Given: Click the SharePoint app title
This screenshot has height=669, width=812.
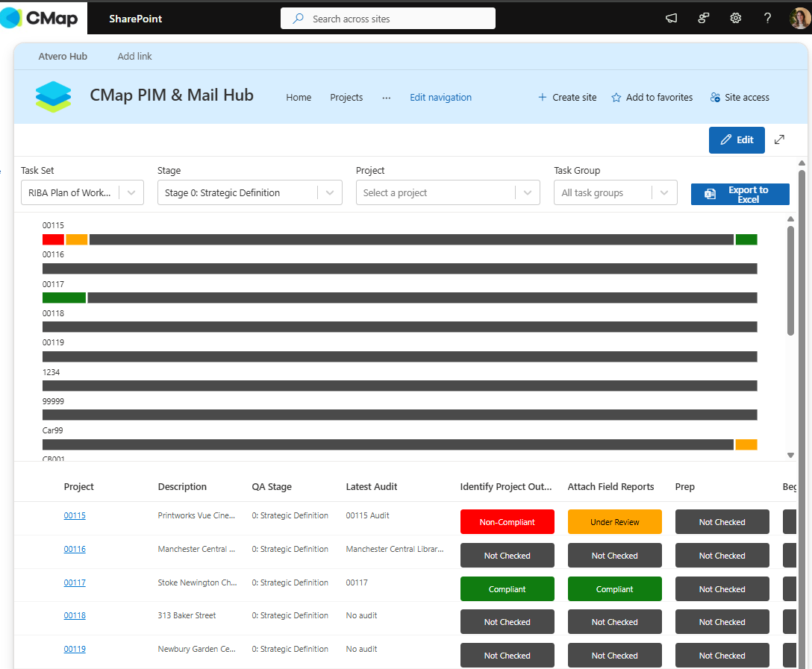Looking at the screenshot, I should (136, 19).
